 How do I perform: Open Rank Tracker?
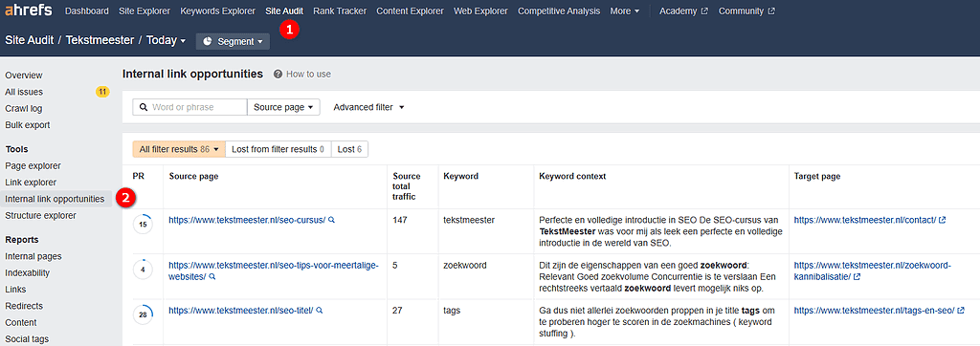(x=340, y=11)
